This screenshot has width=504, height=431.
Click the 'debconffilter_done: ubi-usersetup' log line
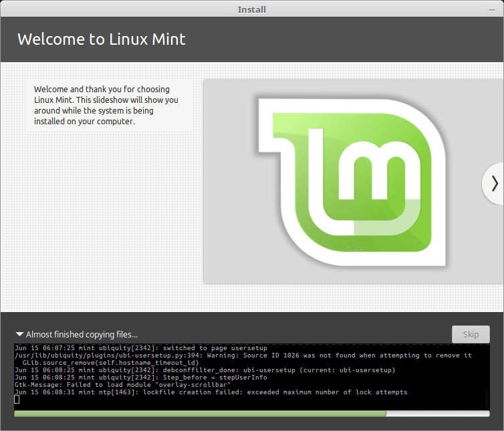tap(205, 370)
